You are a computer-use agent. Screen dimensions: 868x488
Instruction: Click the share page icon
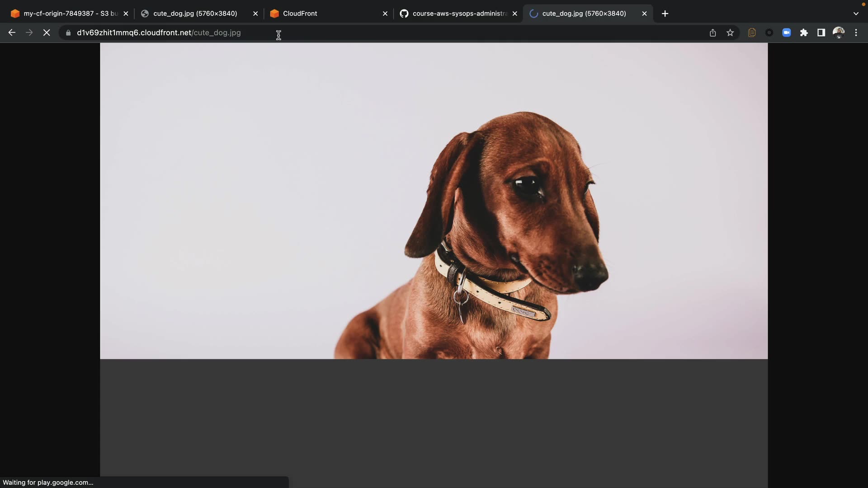[x=712, y=33]
